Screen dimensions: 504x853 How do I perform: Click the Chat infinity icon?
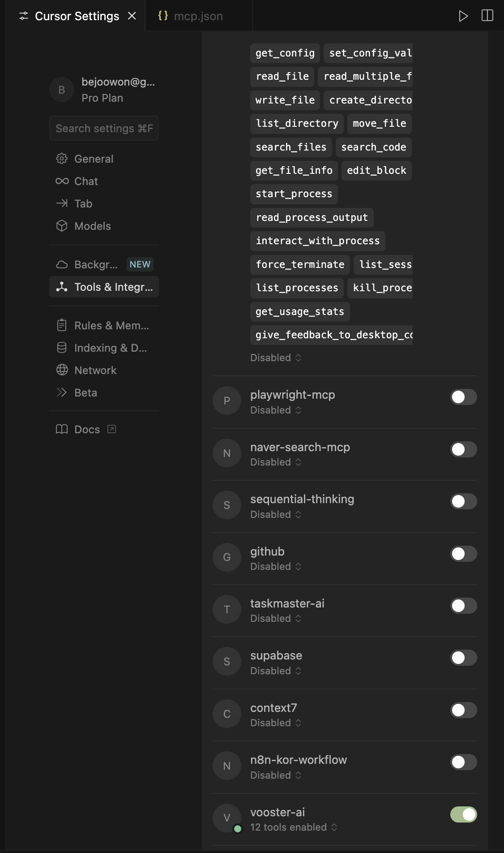62,181
